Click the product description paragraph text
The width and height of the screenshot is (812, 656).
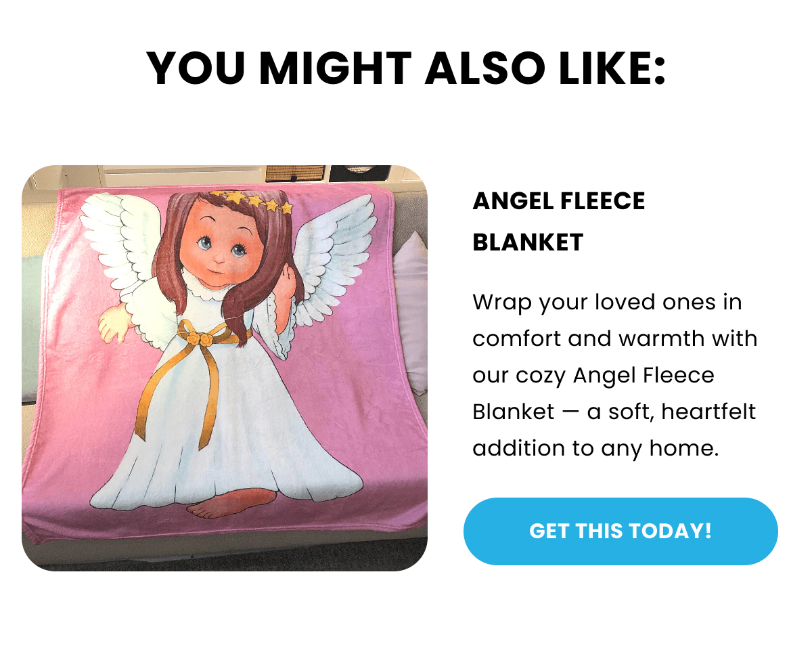614,374
